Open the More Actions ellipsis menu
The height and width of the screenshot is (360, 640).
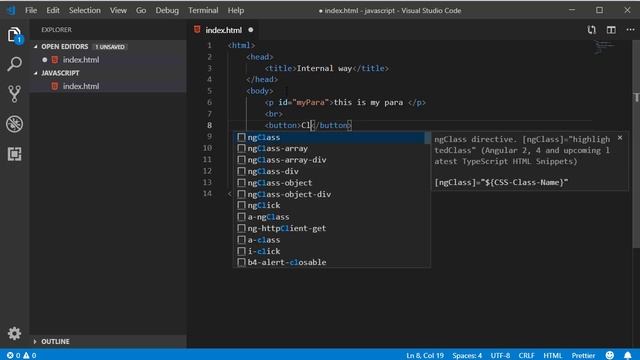coord(630,30)
